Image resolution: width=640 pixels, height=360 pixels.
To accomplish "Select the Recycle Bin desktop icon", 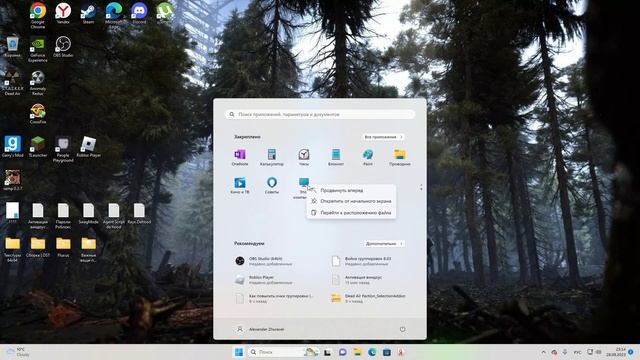I will coord(12,47).
